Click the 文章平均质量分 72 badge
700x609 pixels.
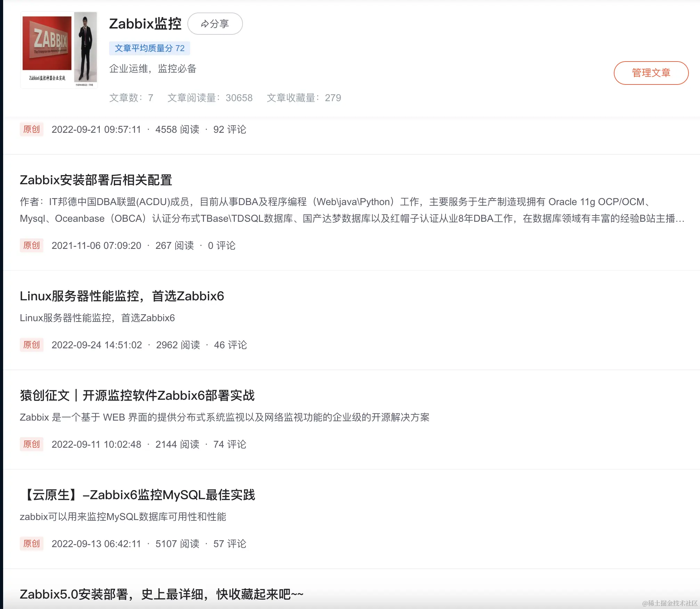pos(149,48)
